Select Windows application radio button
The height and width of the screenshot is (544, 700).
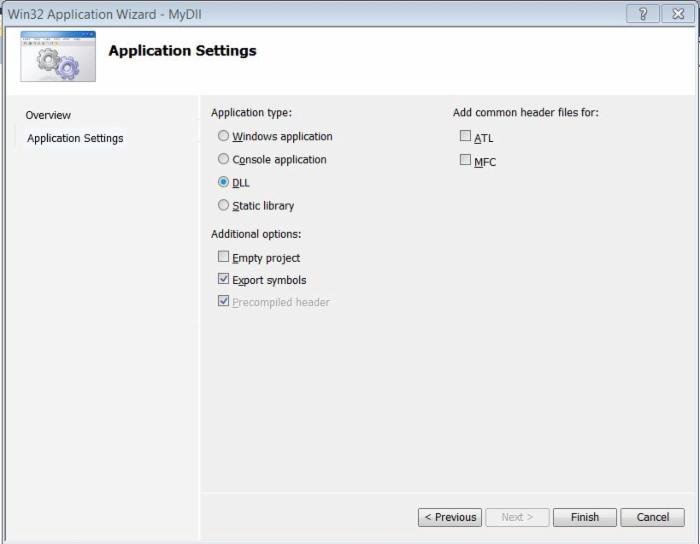click(x=224, y=136)
